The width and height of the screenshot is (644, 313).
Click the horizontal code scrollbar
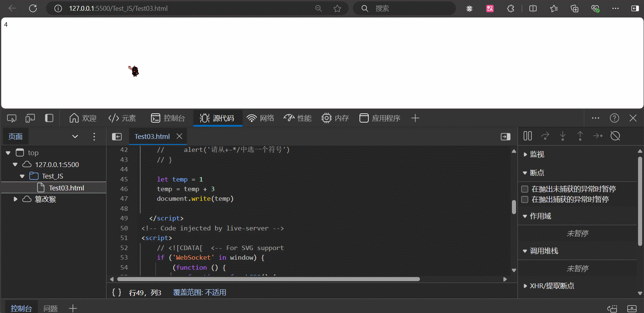pos(268,279)
